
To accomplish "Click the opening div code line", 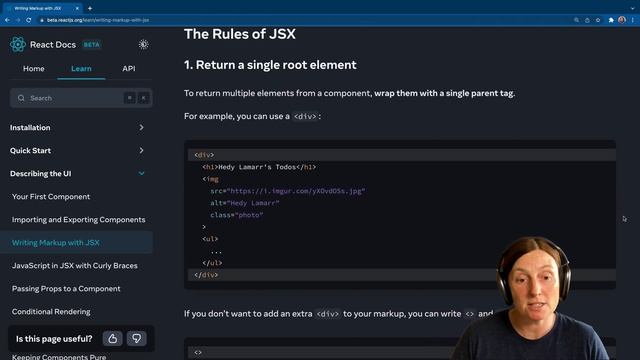I will (402, 155).
